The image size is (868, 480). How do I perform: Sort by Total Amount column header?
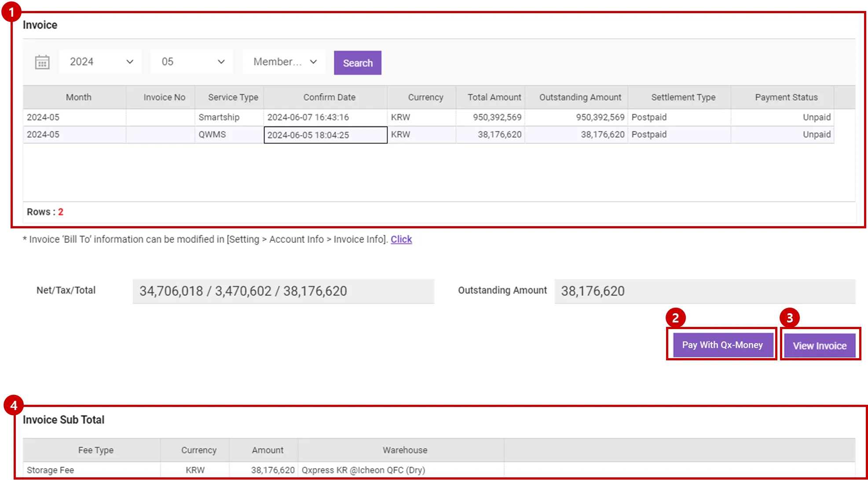point(494,97)
